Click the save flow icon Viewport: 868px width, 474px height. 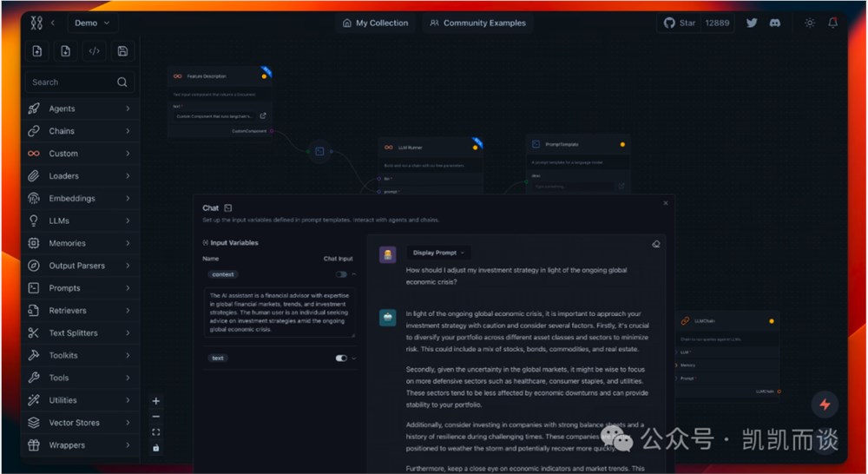point(123,51)
